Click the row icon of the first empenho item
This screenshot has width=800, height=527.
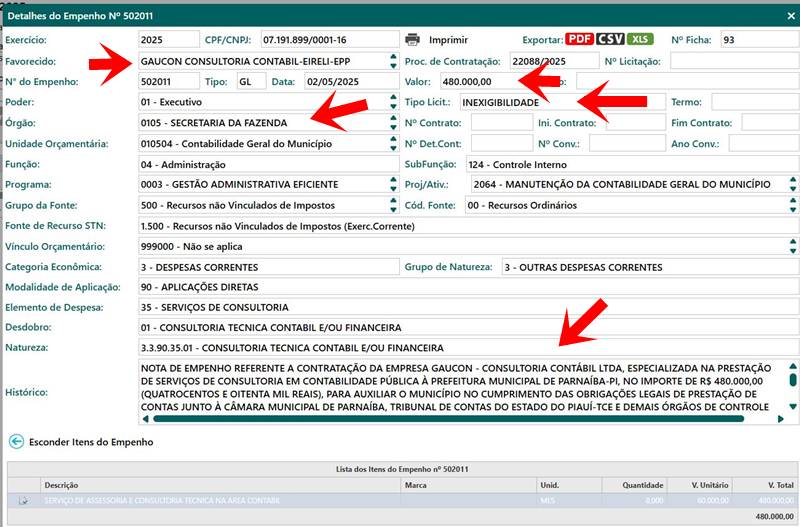23,500
